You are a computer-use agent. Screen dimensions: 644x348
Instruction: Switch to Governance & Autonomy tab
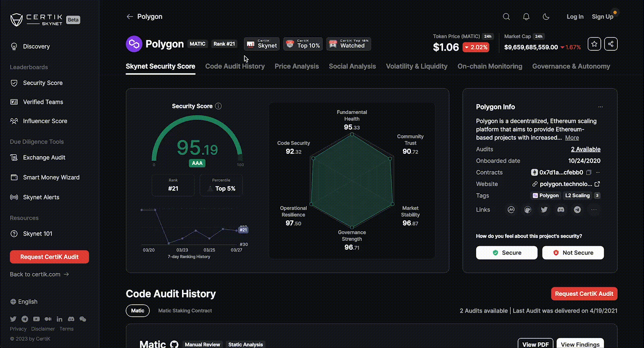coord(571,66)
